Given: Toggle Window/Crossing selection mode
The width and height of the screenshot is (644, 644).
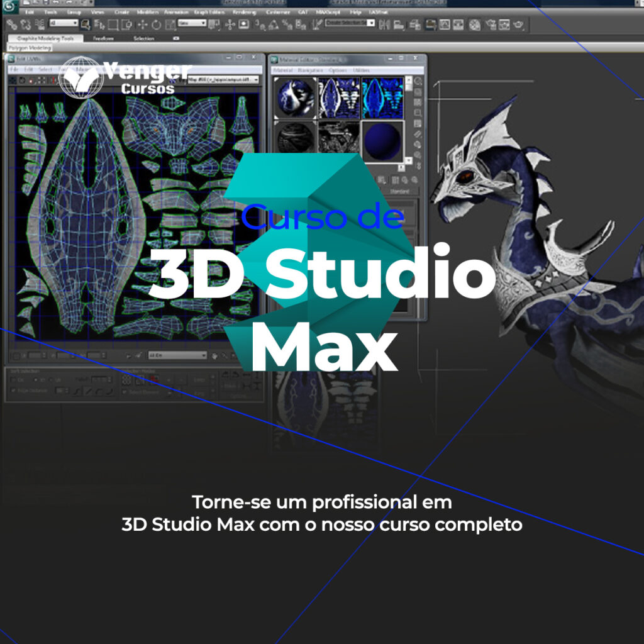Looking at the screenshot, I should coord(127,25).
